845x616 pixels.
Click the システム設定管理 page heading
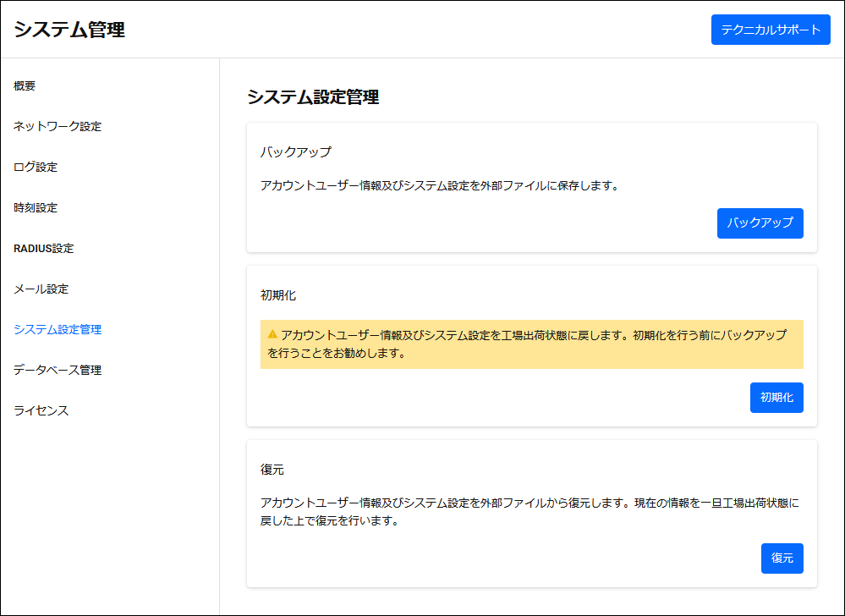tap(313, 97)
